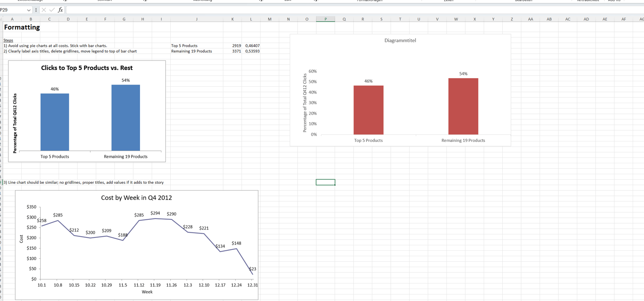Select the 'Diagrammtitel' chart title
Viewport: 644px width, 301px height.
pyautogui.click(x=400, y=41)
